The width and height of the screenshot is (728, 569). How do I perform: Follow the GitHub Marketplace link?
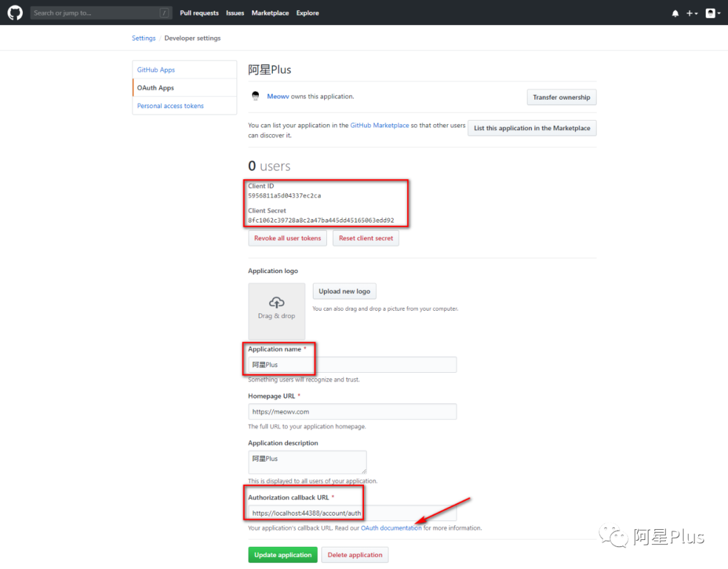coord(380,125)
